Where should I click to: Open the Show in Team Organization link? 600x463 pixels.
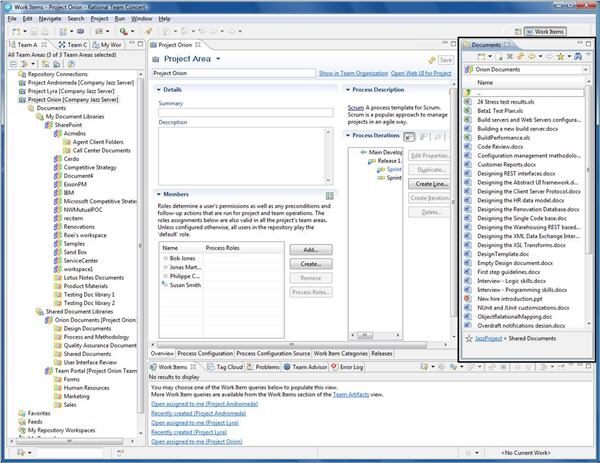(352, 73)
